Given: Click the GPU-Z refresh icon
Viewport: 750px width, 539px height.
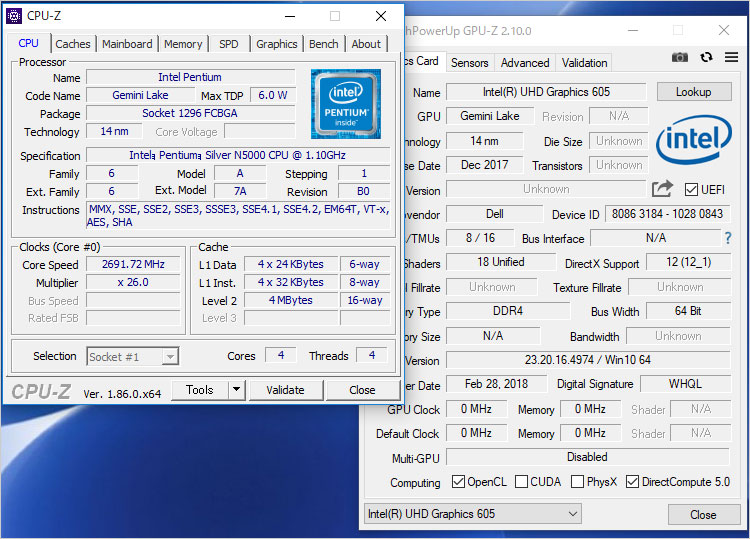Looking at the screenshot, I should click(706, 57).
